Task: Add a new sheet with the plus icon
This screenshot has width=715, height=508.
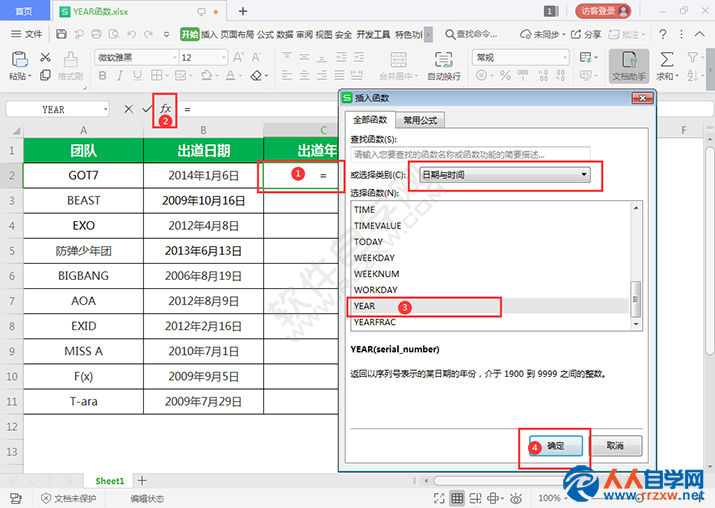Action: [x=142, y=480]
